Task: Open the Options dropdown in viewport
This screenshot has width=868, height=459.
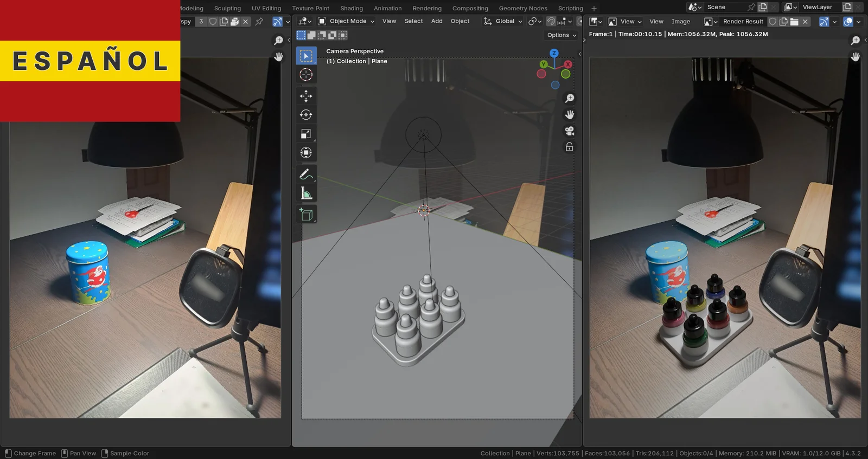Action: pyautogui.click(x=561, y=35)
